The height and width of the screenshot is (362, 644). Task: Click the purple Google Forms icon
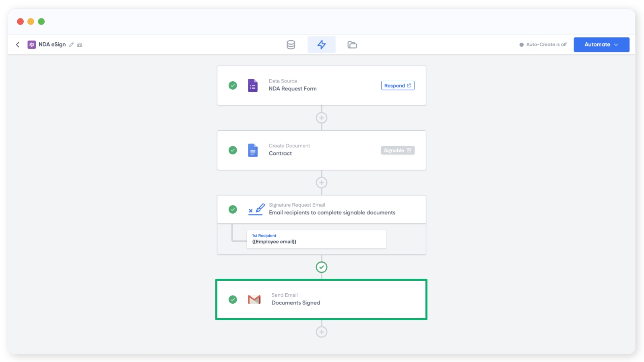pyautogui.click(x=253, y=85)
